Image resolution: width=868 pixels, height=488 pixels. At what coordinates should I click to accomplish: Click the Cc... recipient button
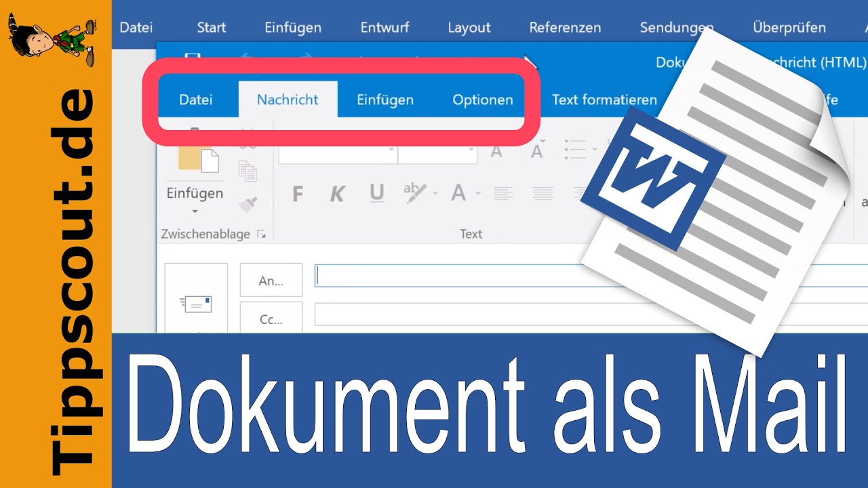coord(271,319)
